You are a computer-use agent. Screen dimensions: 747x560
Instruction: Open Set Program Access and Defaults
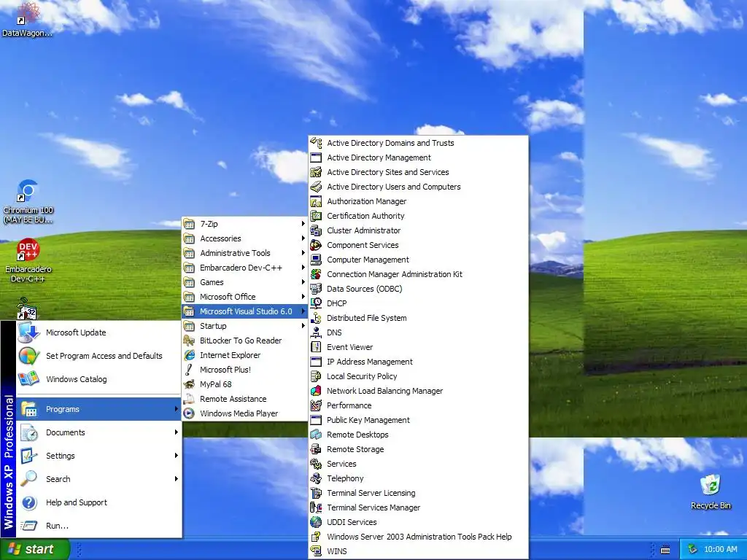pos(98,356)
